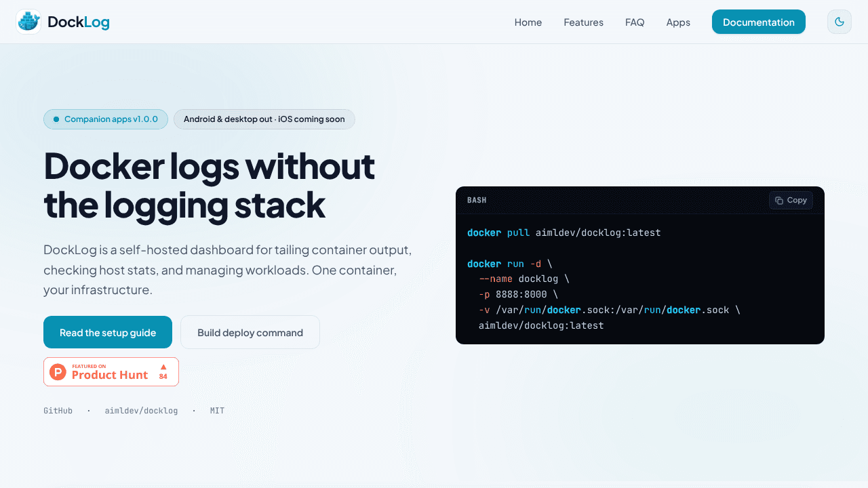Click the docker pull command line
Viewport: 868px width, 488px height.
tap(564, 232)
